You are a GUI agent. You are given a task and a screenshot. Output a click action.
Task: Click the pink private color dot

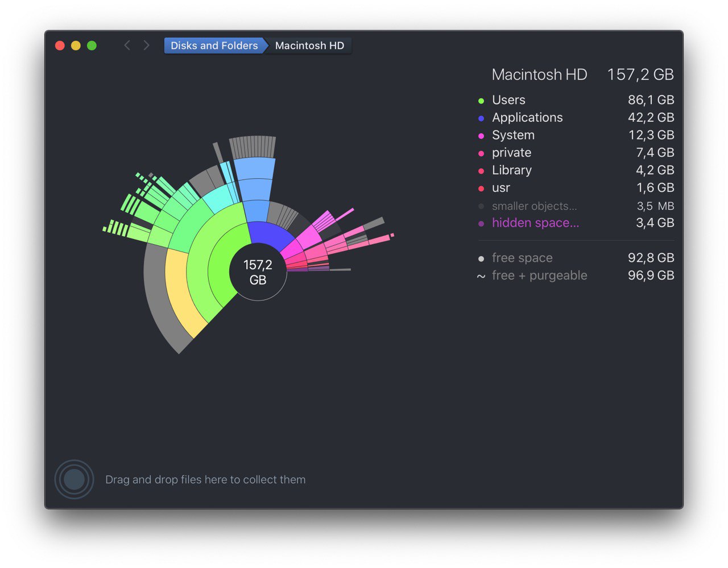(481, 154)
